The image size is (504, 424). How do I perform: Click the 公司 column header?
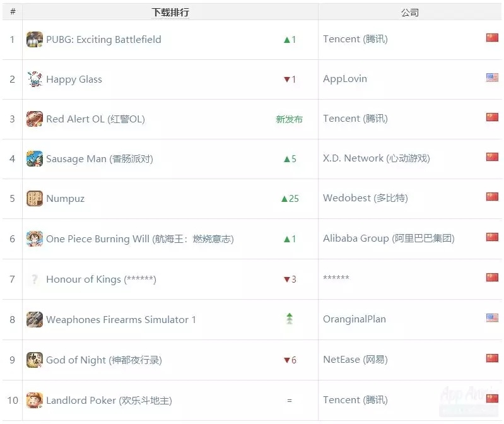pos(410,13)
